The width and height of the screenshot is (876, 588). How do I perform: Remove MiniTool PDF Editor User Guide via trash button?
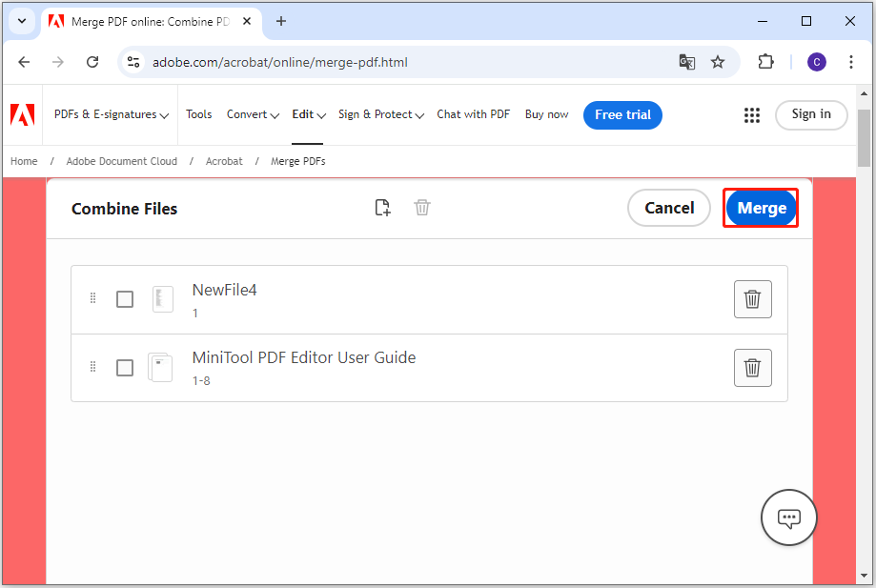pyautogui.click(x=752, y=368)
